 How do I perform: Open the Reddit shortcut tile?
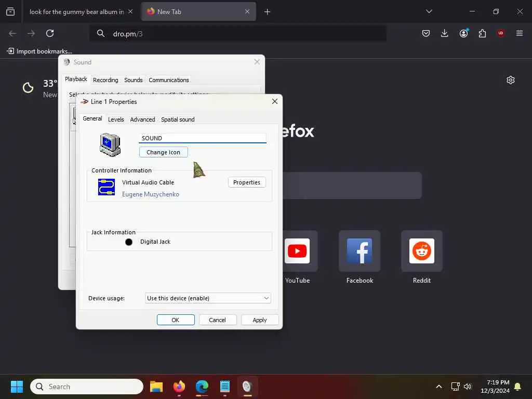pyautogui.click(x=422, y=251)
